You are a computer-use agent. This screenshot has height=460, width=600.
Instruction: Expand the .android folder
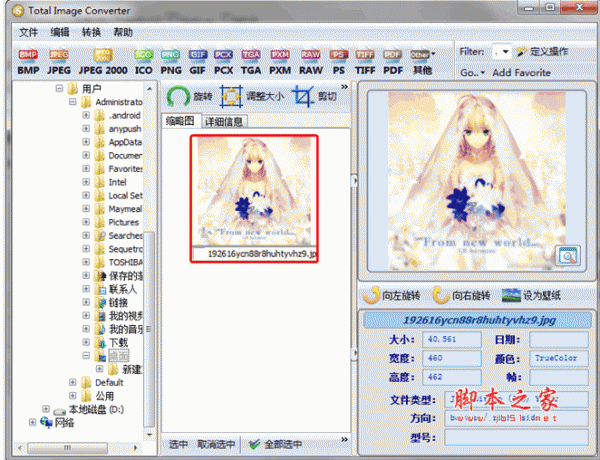click(86, 115)
